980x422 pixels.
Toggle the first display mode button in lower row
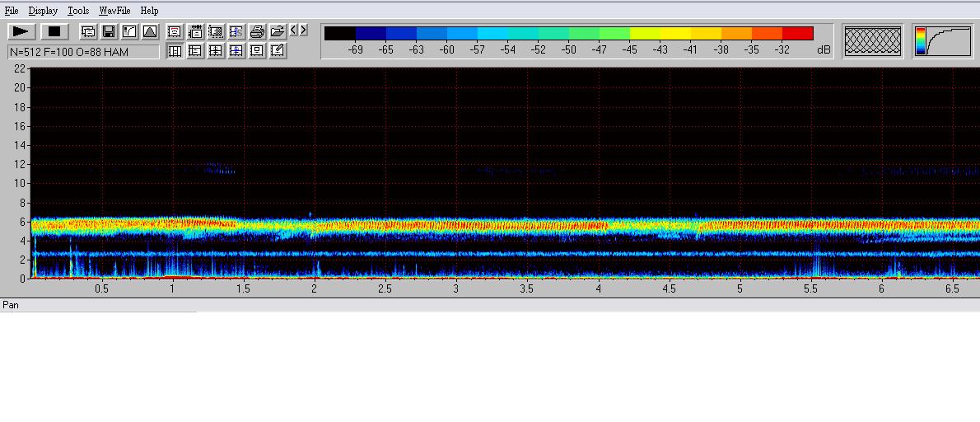(175, 51)
